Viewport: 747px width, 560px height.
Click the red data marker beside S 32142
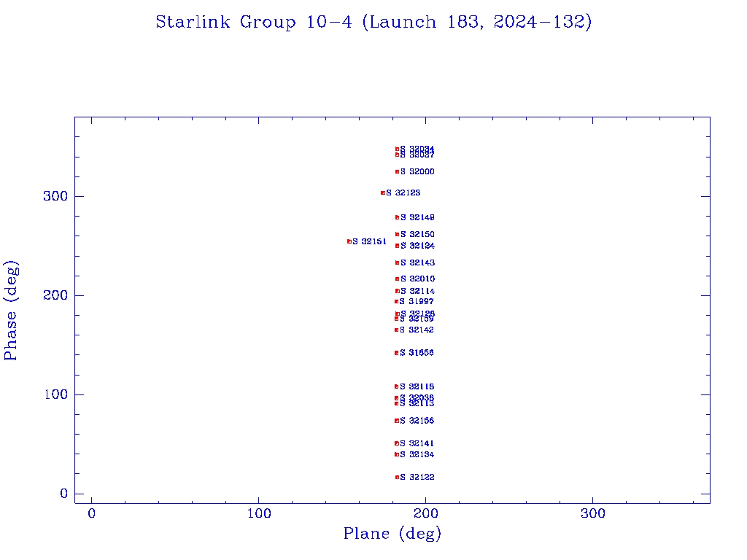point(396,330)
